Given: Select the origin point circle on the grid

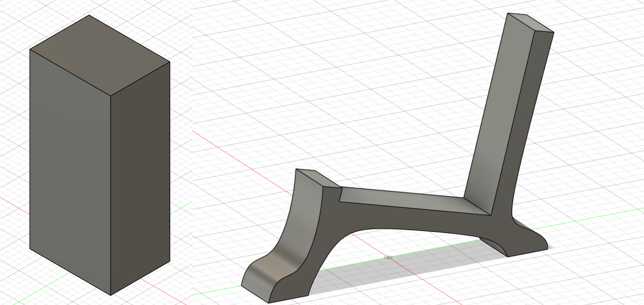Looking at the screenshot, I should pos(388,257).
